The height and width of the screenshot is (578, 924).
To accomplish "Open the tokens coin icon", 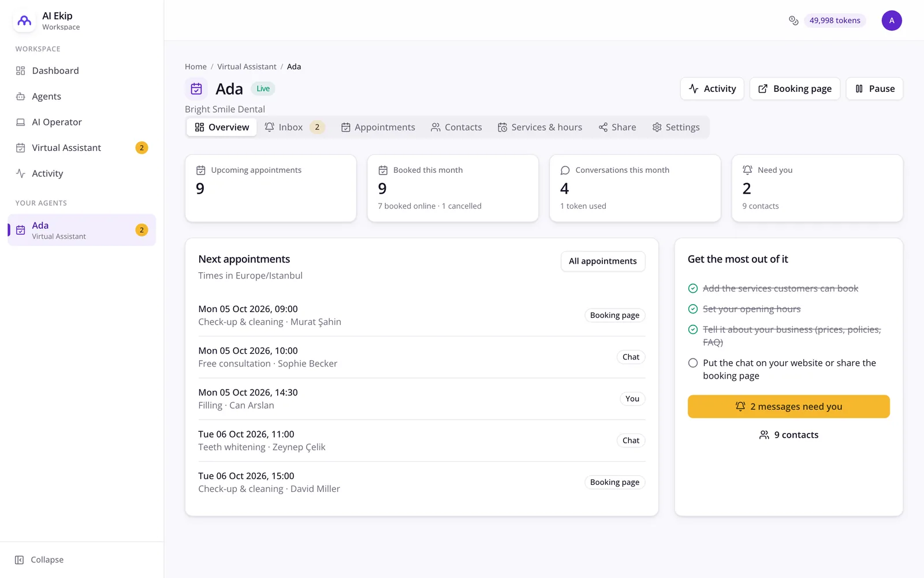I will (x=793, y=20).
